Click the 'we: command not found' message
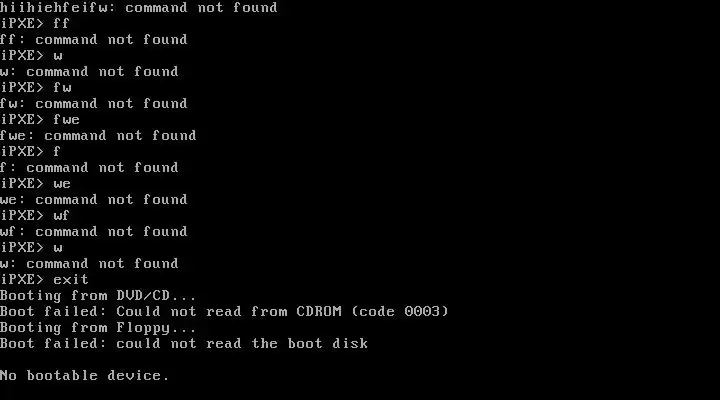This screenshot has height=400, width=720. click(94, 199)
